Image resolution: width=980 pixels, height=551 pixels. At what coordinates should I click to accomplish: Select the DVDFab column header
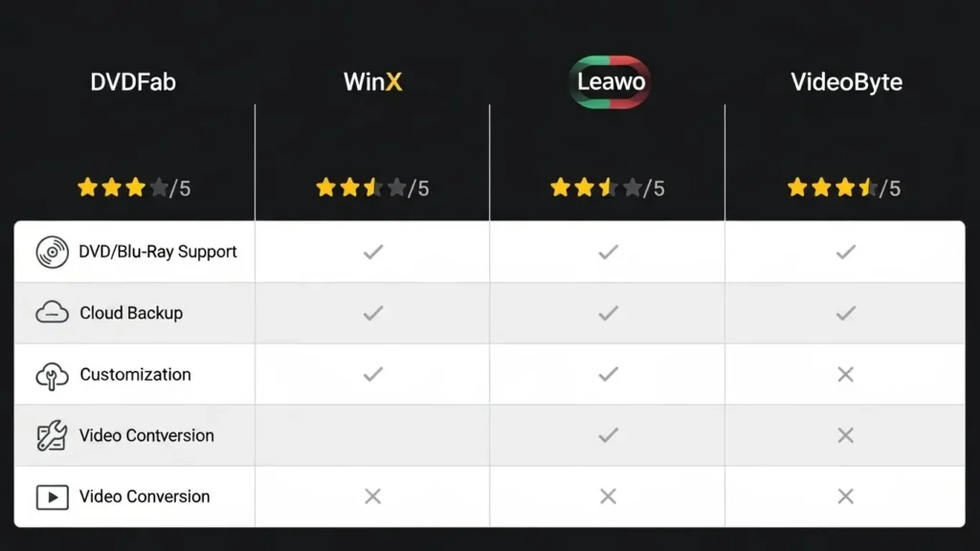(133, 82)
